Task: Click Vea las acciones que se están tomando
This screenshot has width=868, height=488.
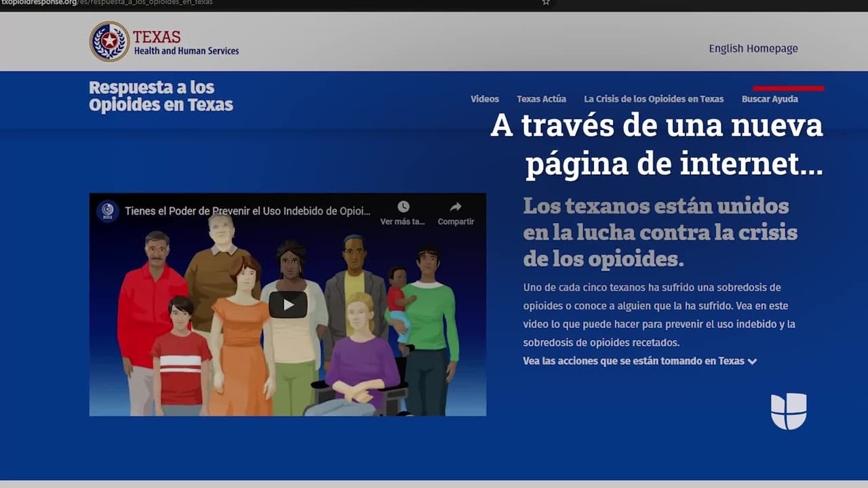Action: 633,361
